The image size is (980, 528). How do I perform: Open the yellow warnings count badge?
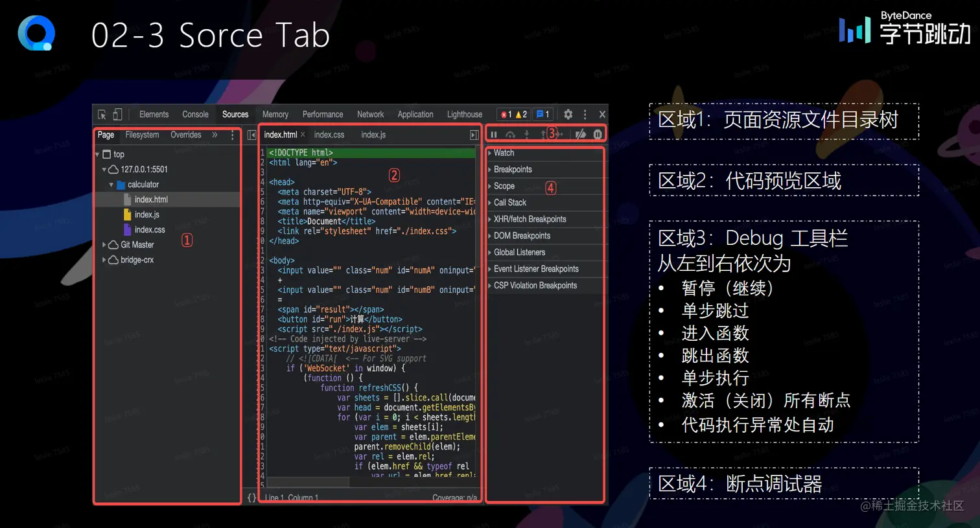tap(521, 115)
